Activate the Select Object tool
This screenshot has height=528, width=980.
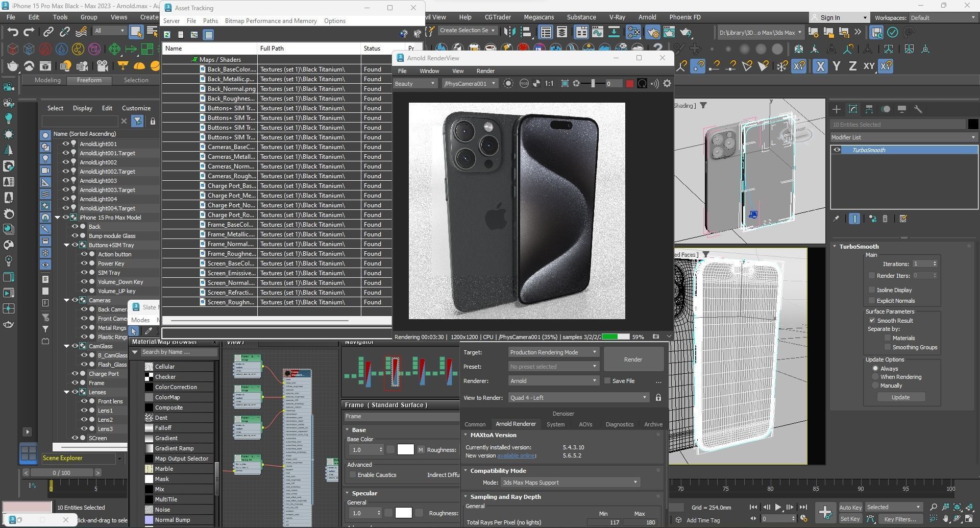point(136,32)
